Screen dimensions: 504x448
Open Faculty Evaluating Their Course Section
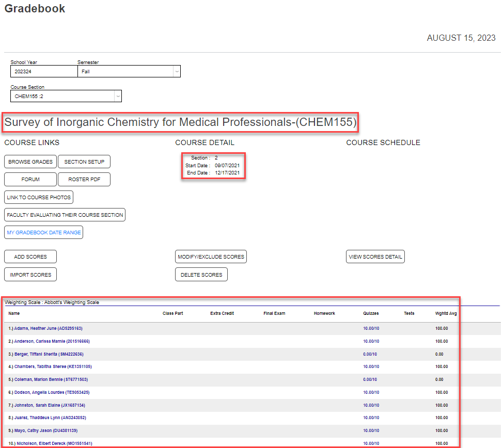(x=65, y=215)
